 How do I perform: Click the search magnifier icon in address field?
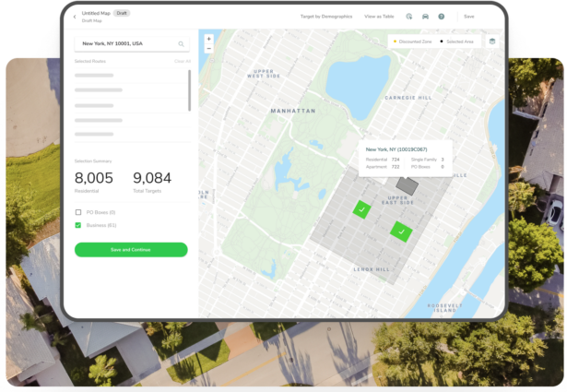point(181,43)
